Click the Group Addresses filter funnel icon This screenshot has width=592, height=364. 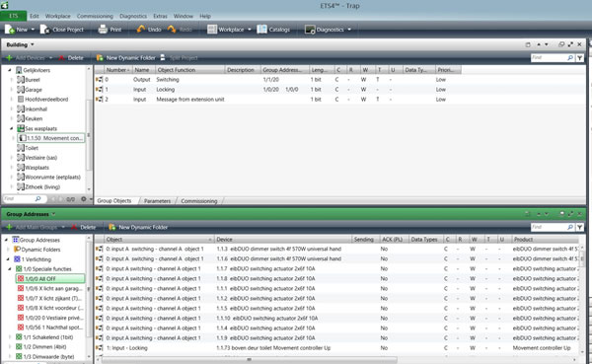(x=579, y=227)
